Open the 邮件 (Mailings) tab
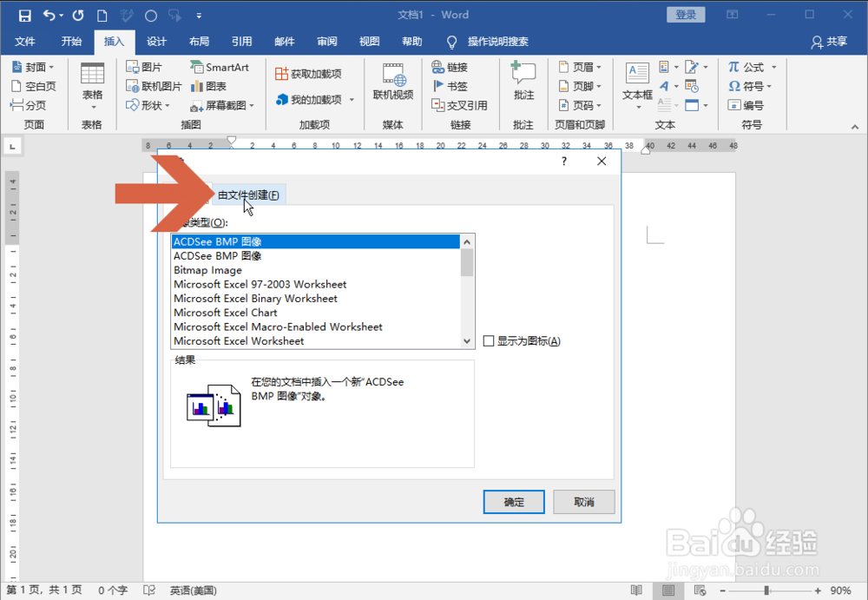 click(284, 42)
